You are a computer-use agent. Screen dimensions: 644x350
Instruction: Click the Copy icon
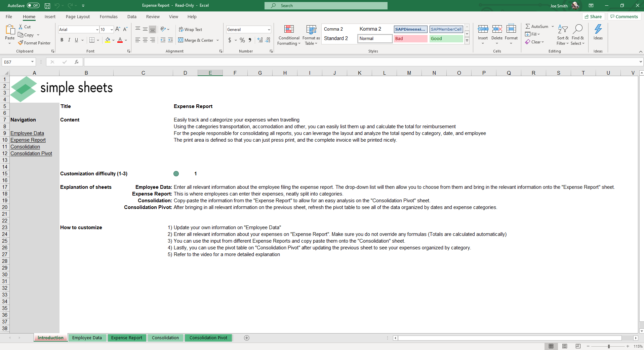pyautogui.click(x=21, y=35)
